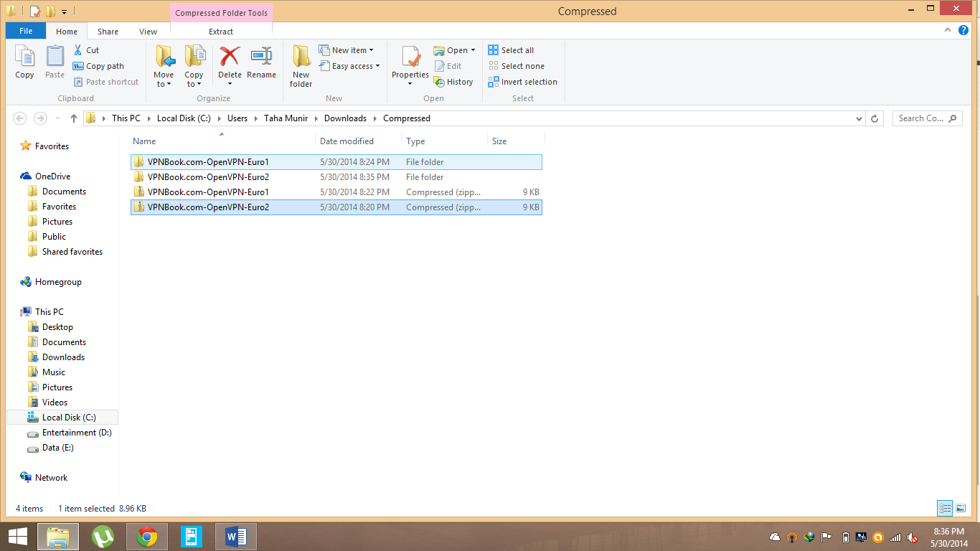
Task: Switch to large icons view
Action: coord(961,508)
